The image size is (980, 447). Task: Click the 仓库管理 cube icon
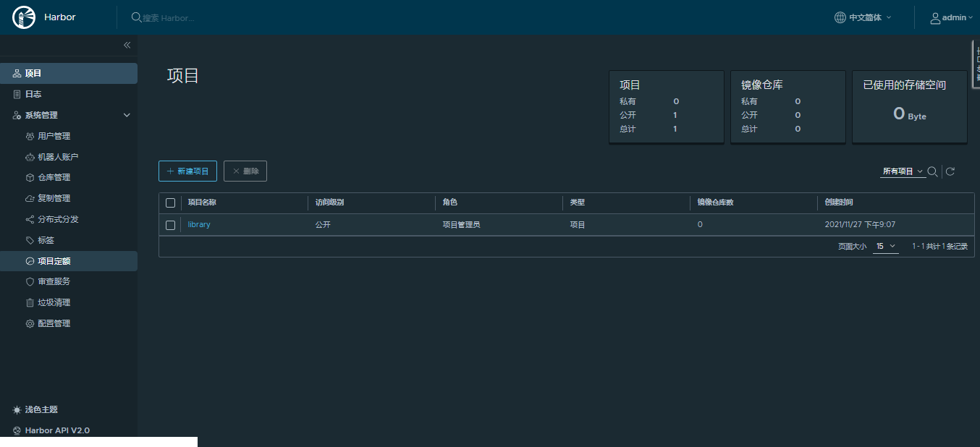click(30, 177)
